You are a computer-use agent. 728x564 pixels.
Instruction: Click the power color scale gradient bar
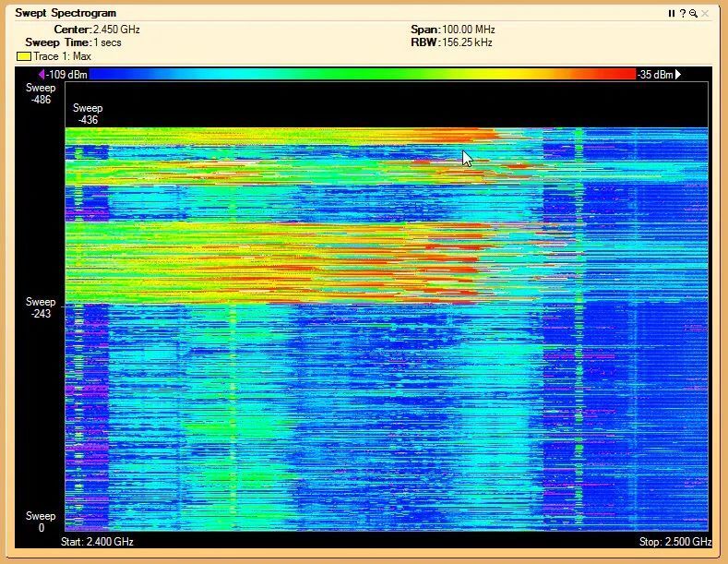362,74
